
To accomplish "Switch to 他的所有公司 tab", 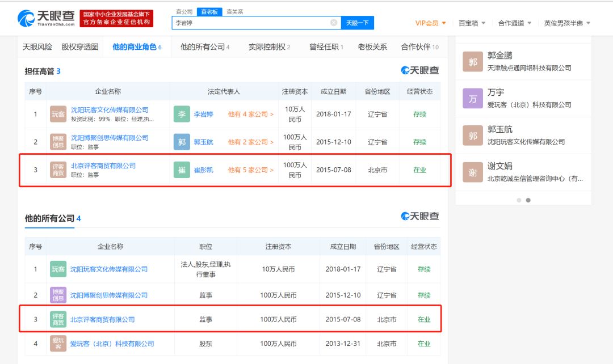I will [205, 47].
